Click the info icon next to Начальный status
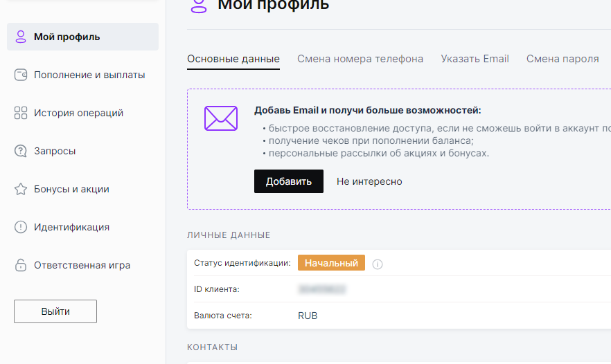This screenshot has width=611, height=364. pyautogui.click(x=377, y=264)
